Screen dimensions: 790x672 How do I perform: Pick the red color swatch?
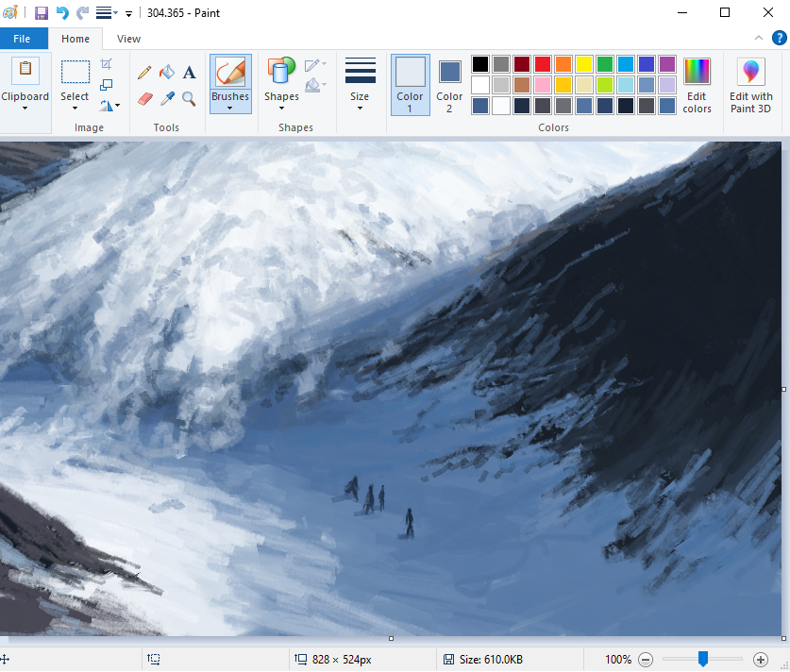pos(543,64)
